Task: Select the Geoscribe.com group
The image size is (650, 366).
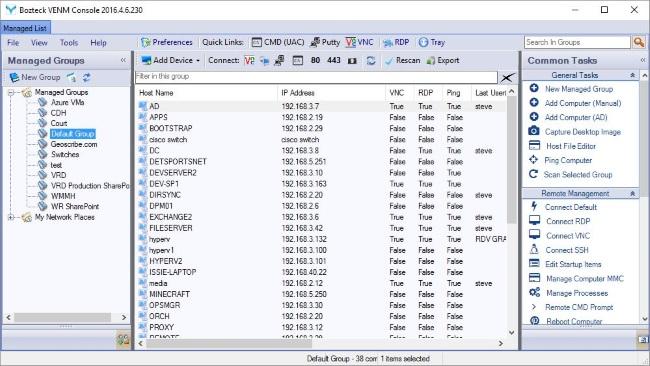Action: point(74,144)
